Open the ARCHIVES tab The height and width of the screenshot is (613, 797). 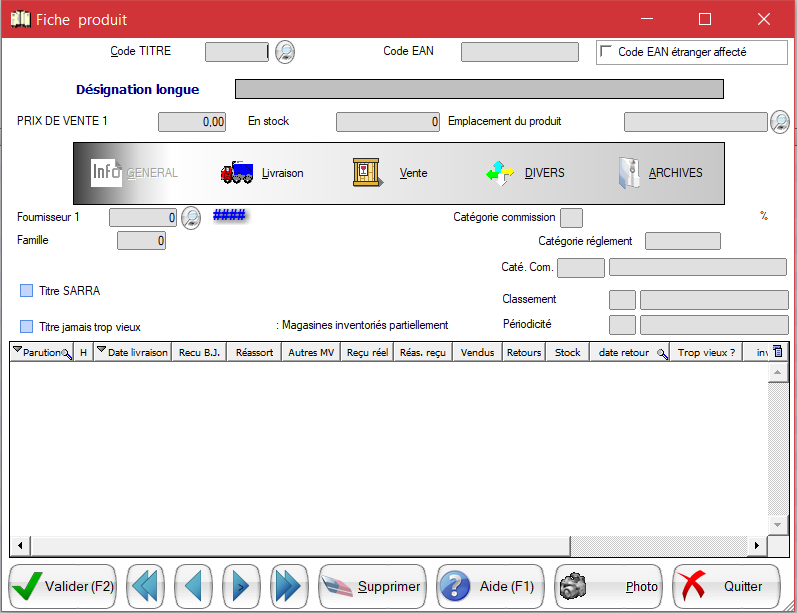(660, 173)
